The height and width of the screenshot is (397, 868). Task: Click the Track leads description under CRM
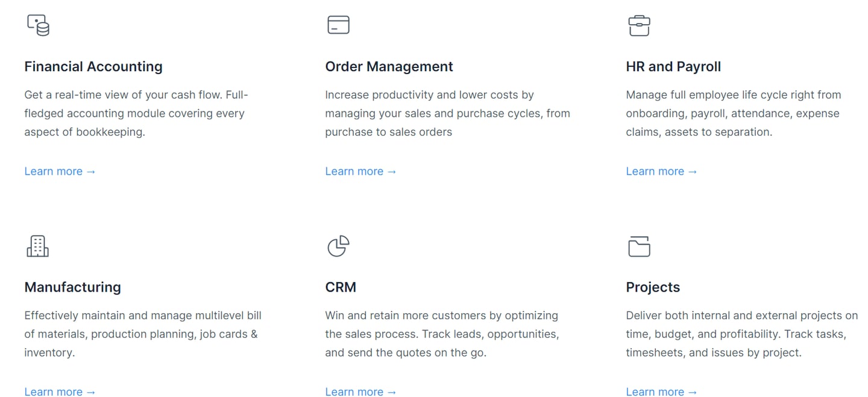click(x=442, y=334)
